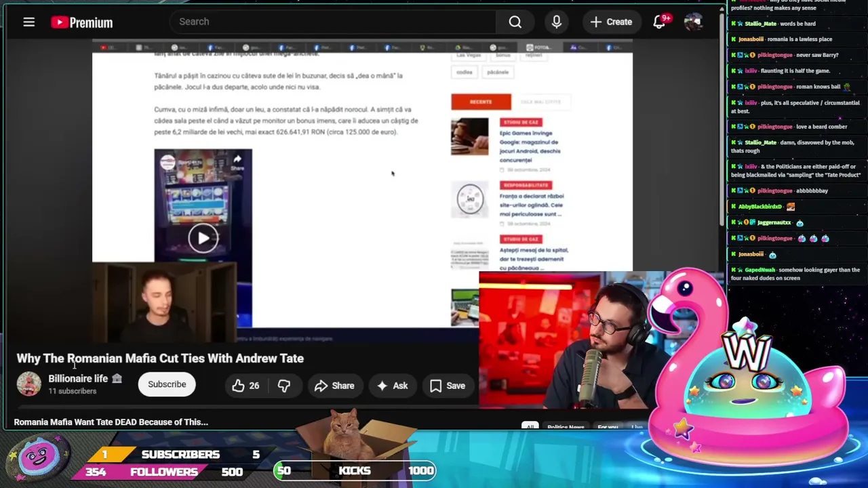Image resolution: width=868 pixels, height=488 pixels.
Task: Like the video with 26 likes
Action: [245, 386]
